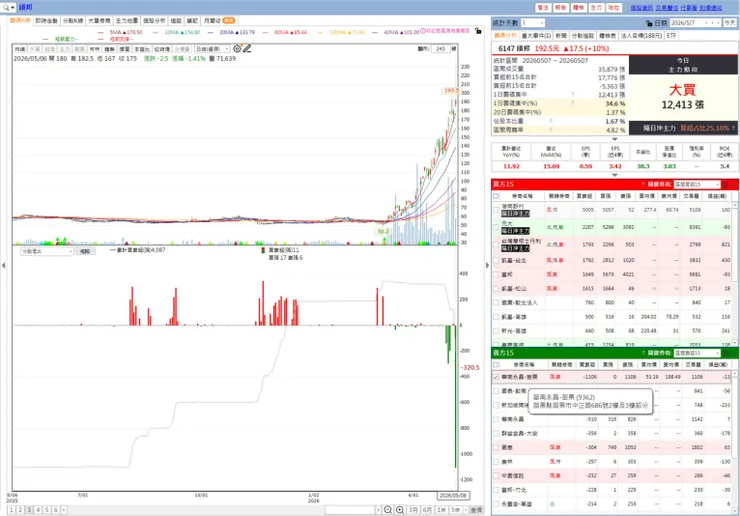The width and height of the screenshot is (740, 516).
Task: Click the stock search magnifier icon
Action: click(6, 8)
